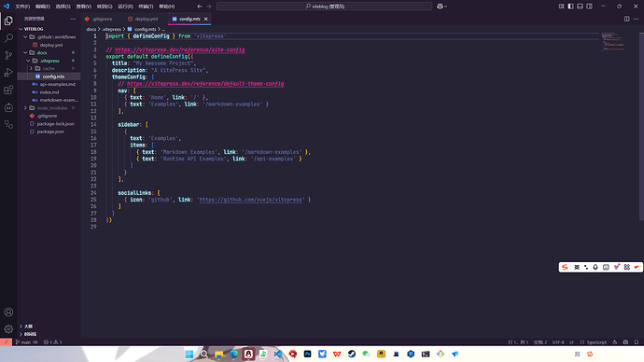
Task: Click the viteblog command center search box
Action: click(325, 7)
